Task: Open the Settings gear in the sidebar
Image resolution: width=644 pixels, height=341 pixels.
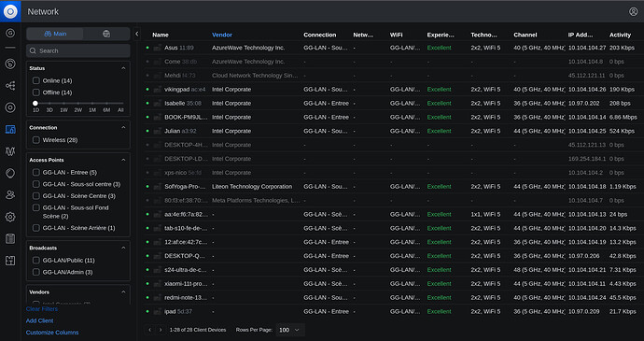Action: coord(10,217)
